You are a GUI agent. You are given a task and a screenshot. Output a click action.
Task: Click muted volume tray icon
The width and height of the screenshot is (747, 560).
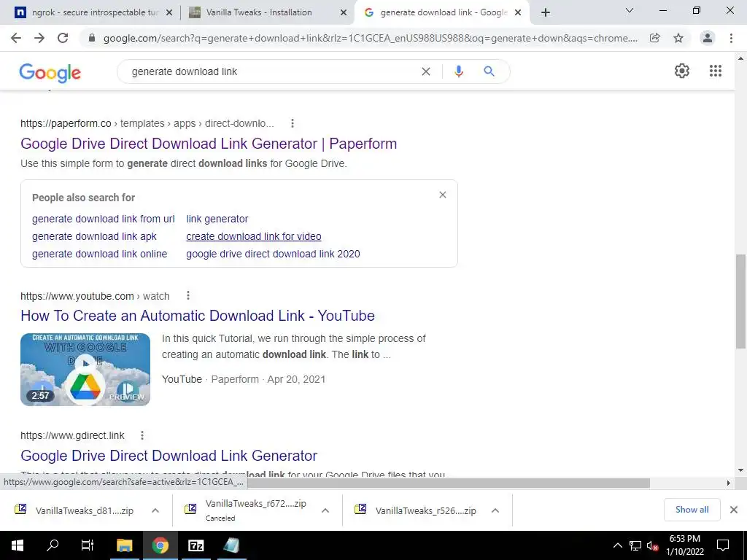tap(653, 545)
